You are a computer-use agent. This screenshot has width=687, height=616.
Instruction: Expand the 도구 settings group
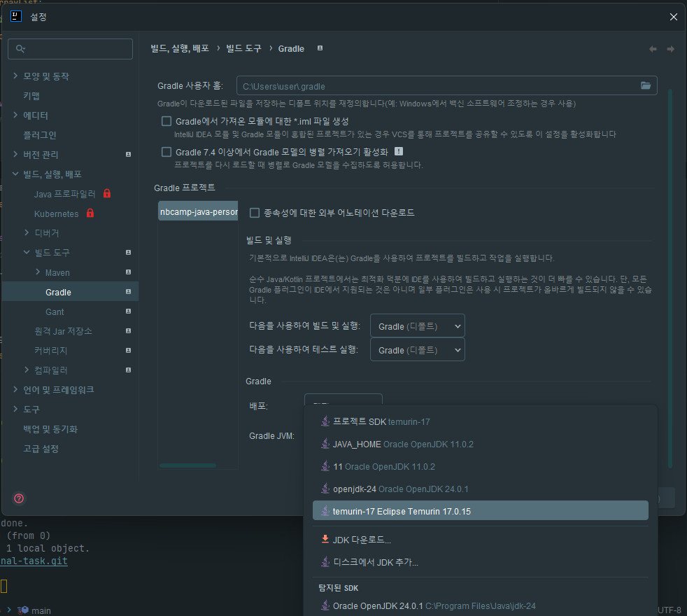15,409
